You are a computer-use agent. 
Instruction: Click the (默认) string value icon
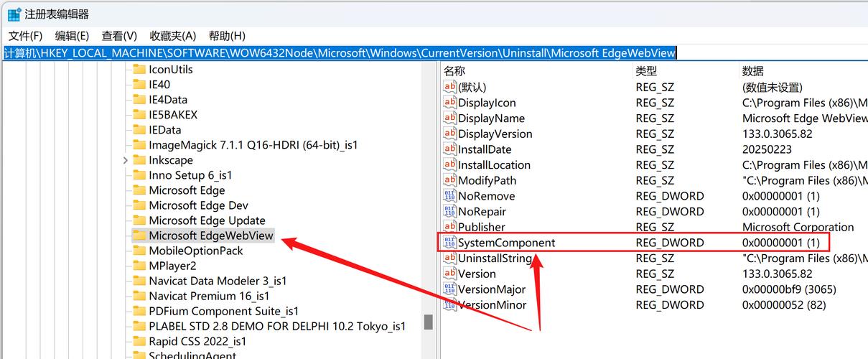pyautogui.click(x=450, y=87)
